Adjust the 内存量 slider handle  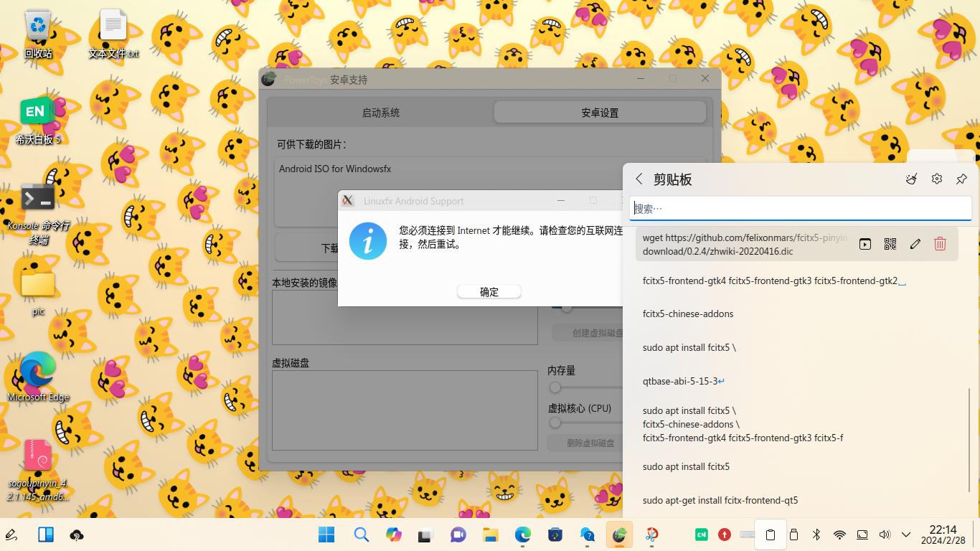555,387
